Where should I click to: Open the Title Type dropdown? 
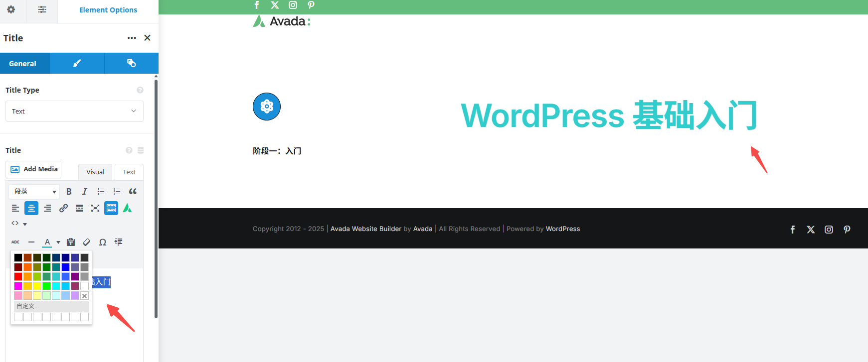coord(74,111)
